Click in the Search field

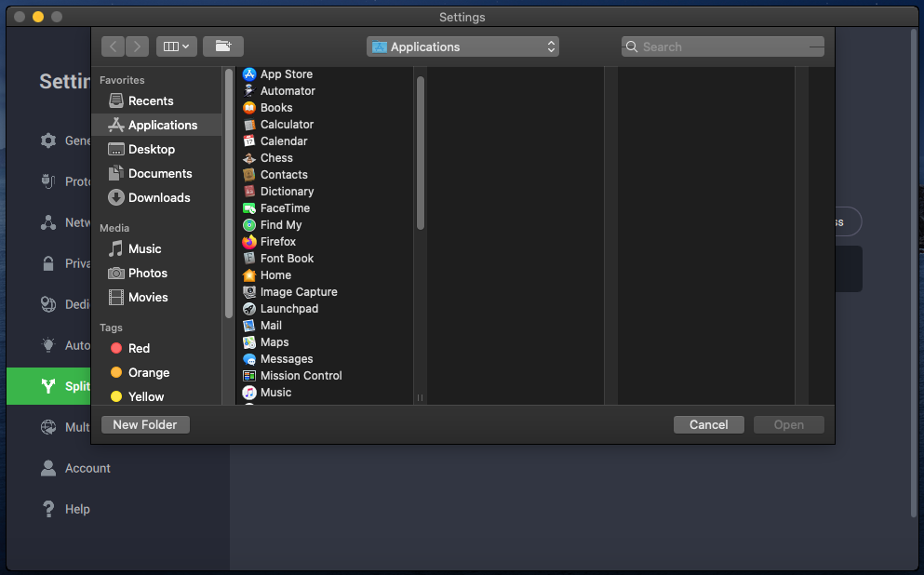tap(722, 47)
